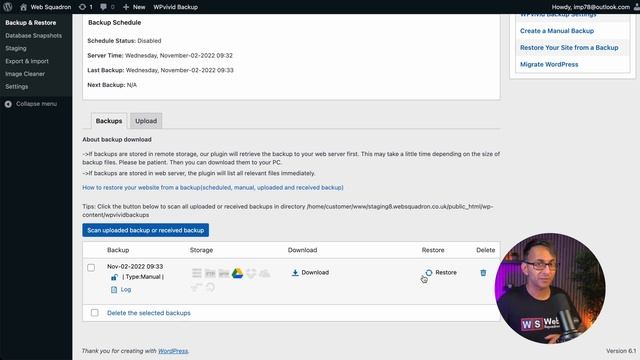
Task: Click the greyed localhost storage icon
Action: tap(197, 273)
